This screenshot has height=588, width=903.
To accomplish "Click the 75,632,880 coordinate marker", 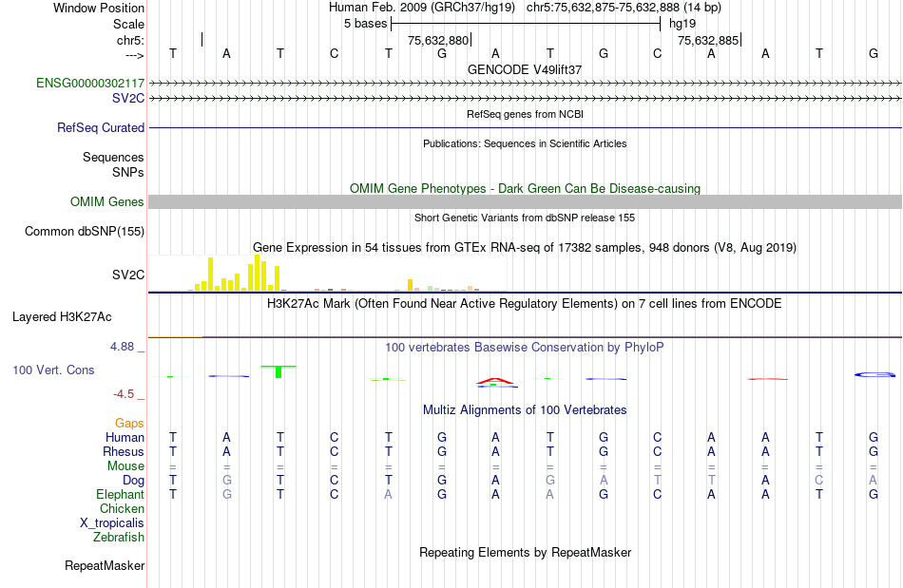I will tap(438, 40).
